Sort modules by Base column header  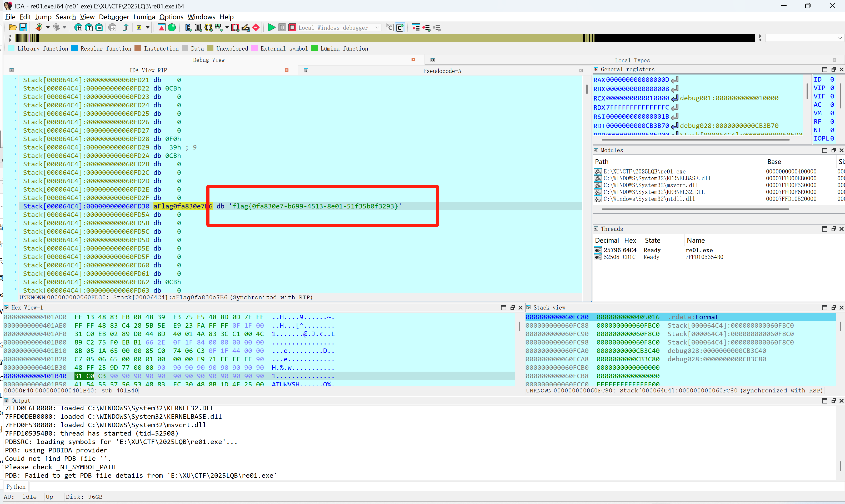[x=774, y=162]
